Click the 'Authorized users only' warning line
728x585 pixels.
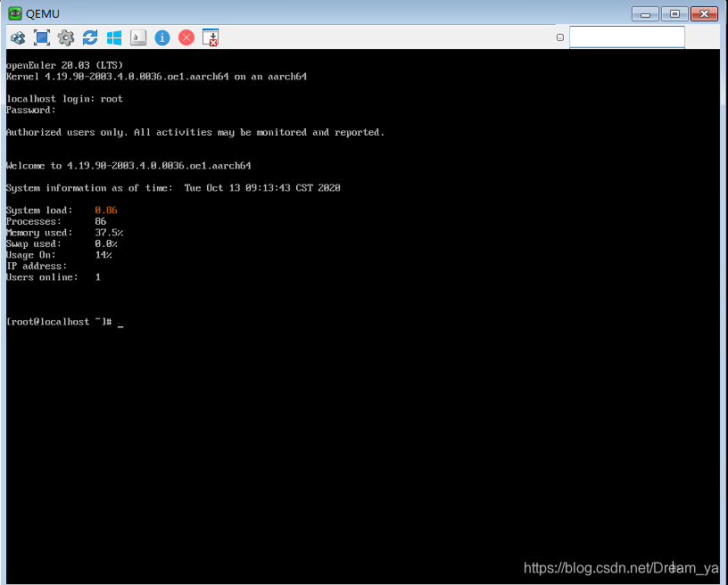(195, 132)
